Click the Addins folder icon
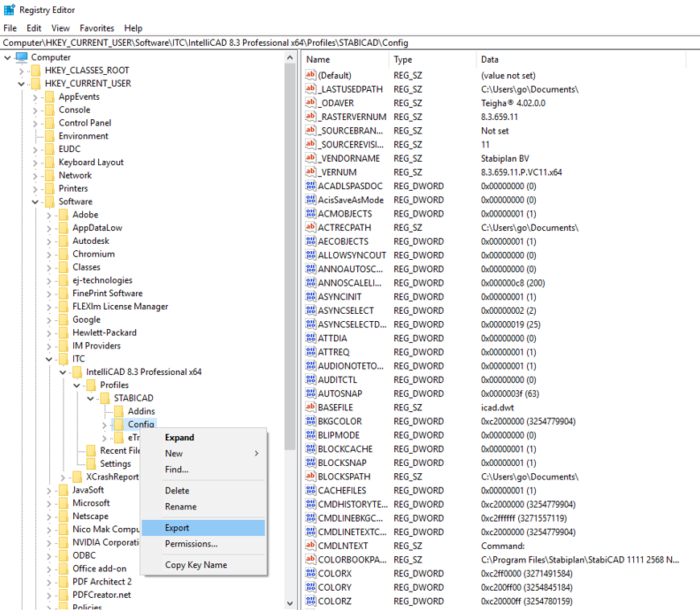700x610 pixels. pos(119,411)
